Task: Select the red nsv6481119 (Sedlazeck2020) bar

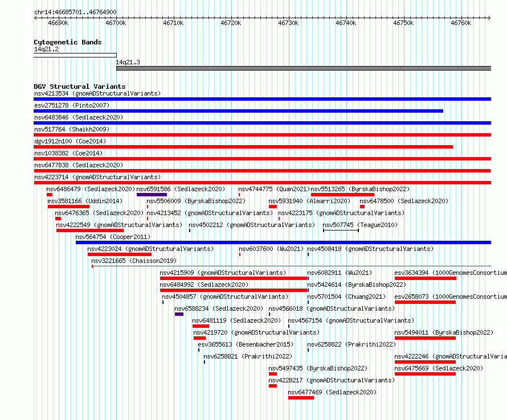Action: [x=201, y=326]
